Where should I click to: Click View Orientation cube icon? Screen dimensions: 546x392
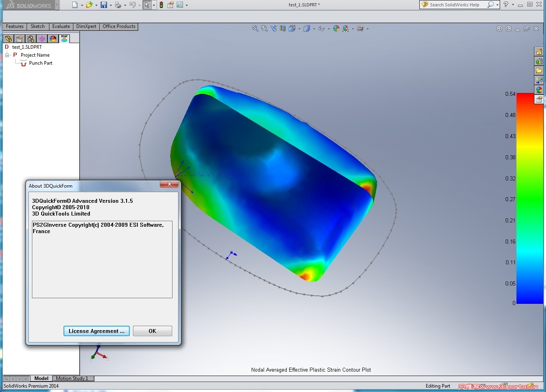[292, 28]
